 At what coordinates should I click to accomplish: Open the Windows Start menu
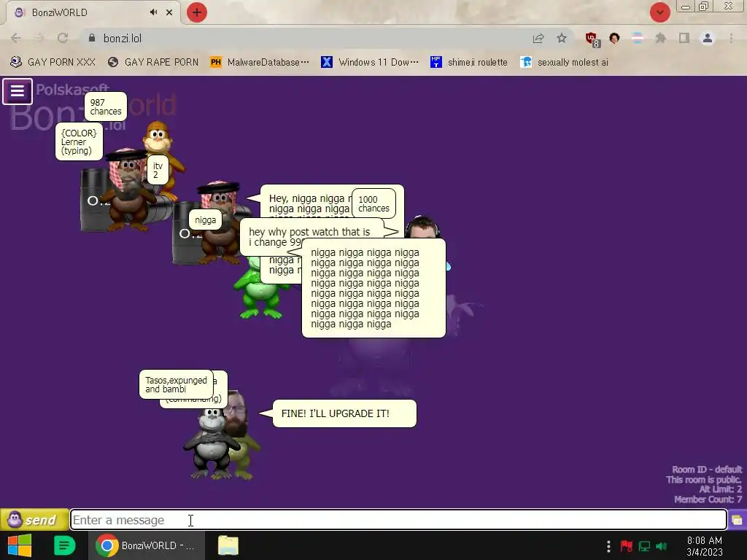[x=20, y=545]
